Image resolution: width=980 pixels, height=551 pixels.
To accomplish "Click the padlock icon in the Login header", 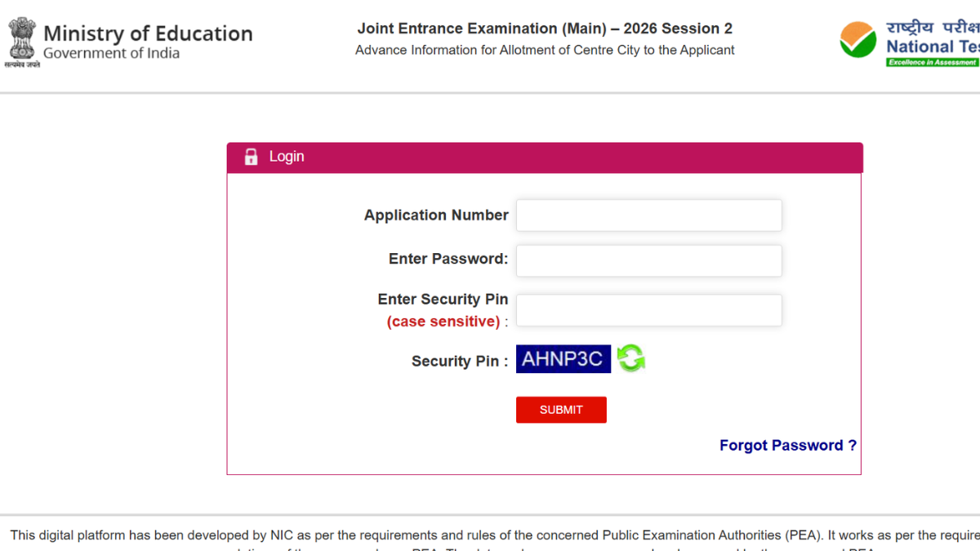I will click(x=251, y=157).
